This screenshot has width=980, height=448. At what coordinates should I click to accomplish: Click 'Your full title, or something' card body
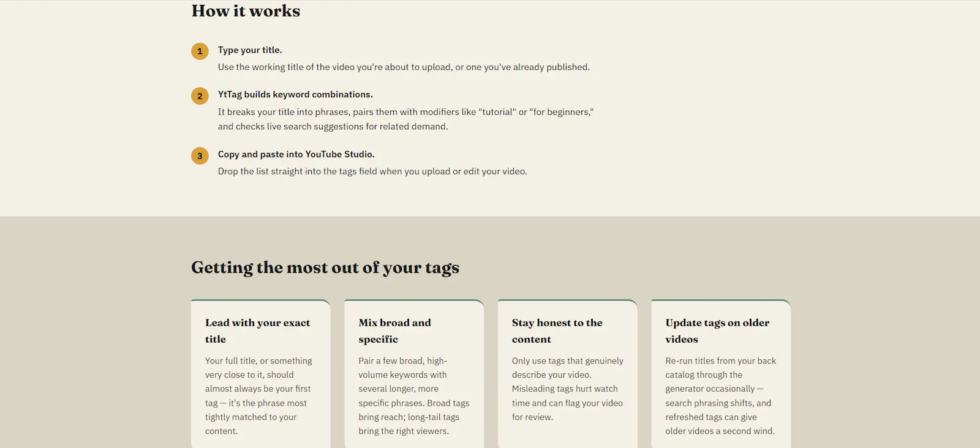(x=258, y=396)
